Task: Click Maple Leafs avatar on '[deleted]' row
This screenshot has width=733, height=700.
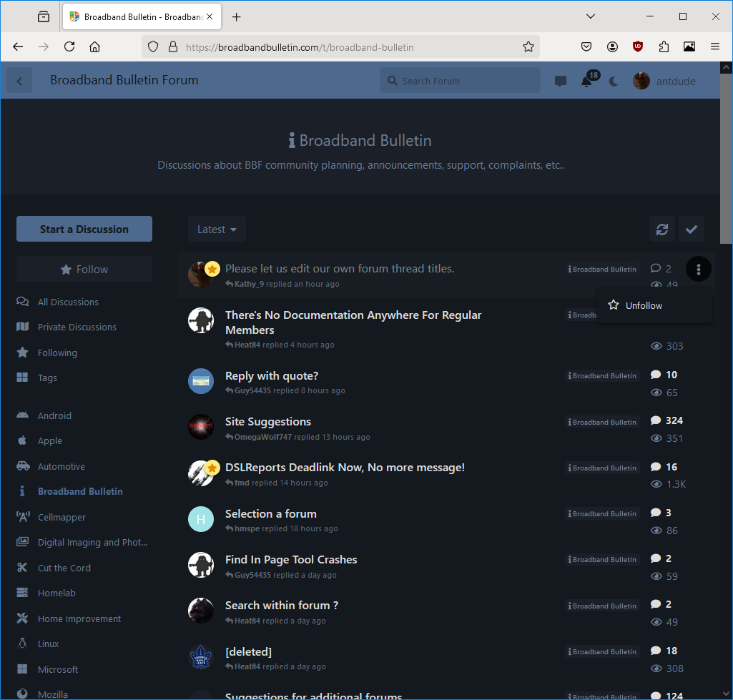Action: (x=201, y=657)
